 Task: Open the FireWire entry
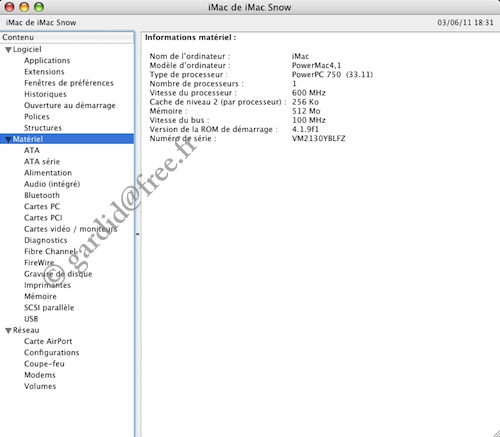(x=39, y=263)
